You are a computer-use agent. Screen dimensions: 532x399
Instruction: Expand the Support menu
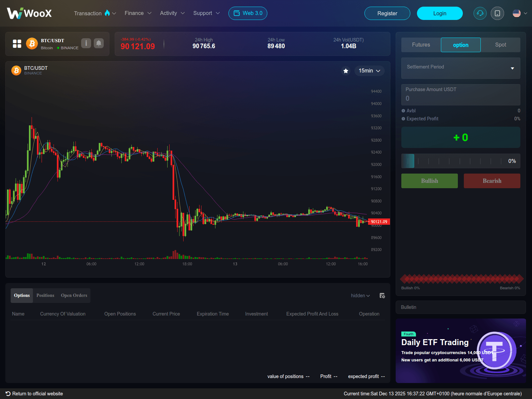click(206, 13)
